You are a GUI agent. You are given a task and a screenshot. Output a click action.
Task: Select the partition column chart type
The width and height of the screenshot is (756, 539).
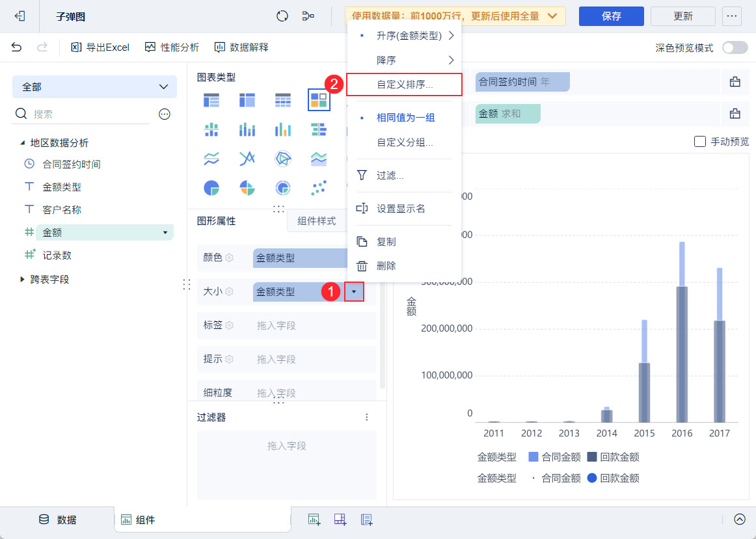pyautogui.click(x=211, y=129)
